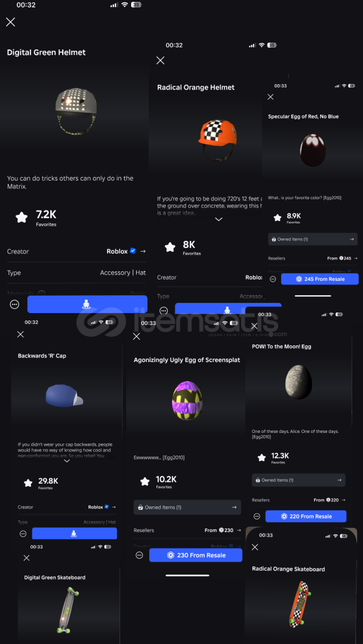Screen dimensions: 363x644
Task: Open more options next to Backwards Cap try-on
Action: click(x=23, y=534)
